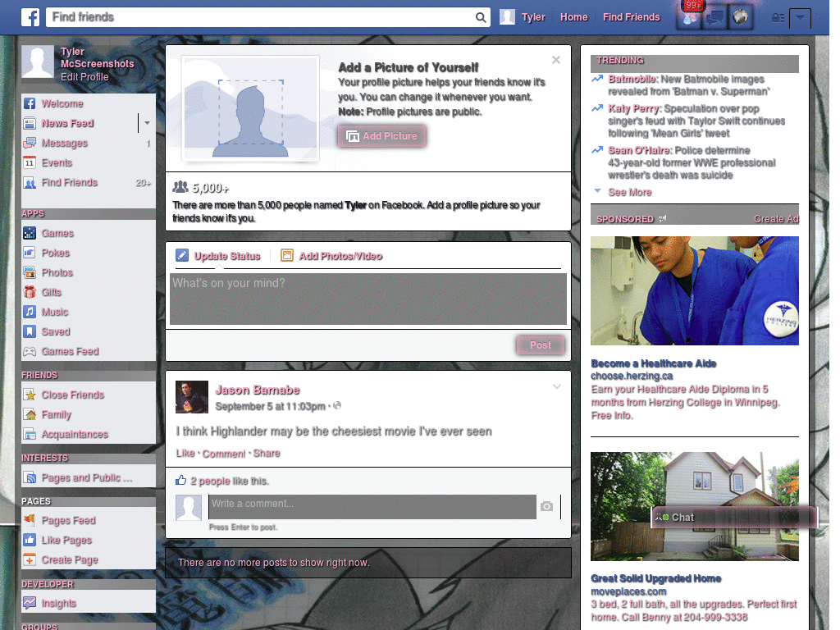Open the notifications globe icon
Image resolution: width=840 pixels, height=630 pixels.
[x=741, y=18]
